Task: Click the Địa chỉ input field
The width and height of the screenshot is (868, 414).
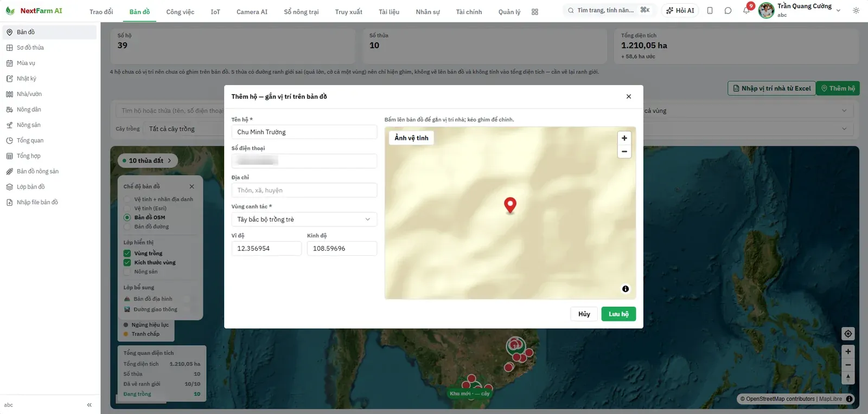Action: coord(304,190)
